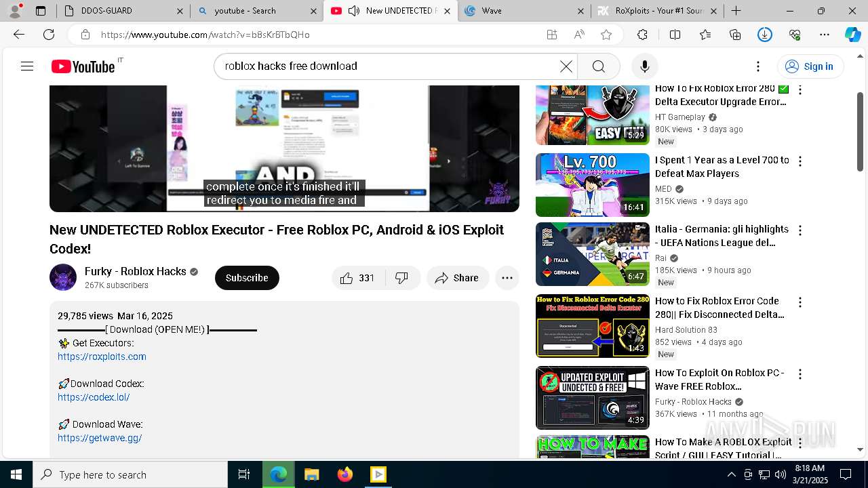Viewport: 868px width, 488px height.
Task: Open Edge tab actions menu icon
Action: (x=41, y=11)
